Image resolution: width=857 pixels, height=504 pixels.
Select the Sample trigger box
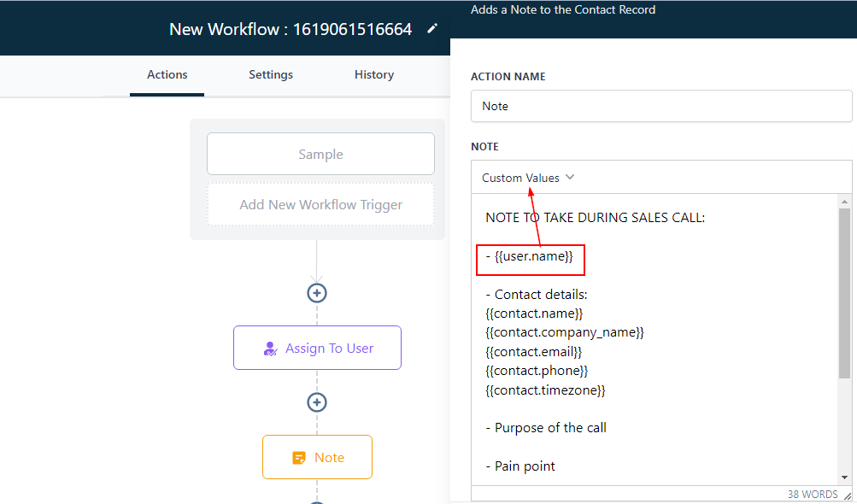click(x=320, y=155)
